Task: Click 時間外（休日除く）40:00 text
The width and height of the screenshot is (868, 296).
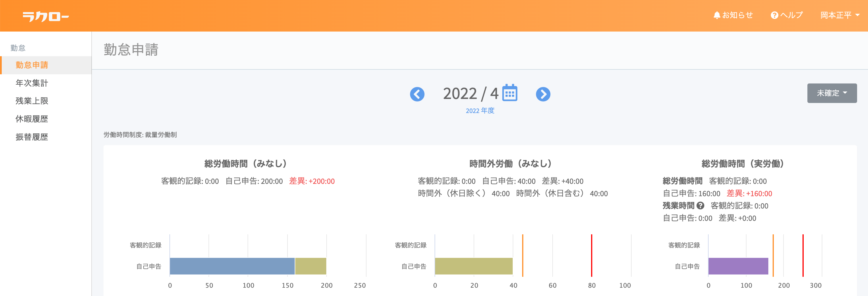Action: (464, 194)
